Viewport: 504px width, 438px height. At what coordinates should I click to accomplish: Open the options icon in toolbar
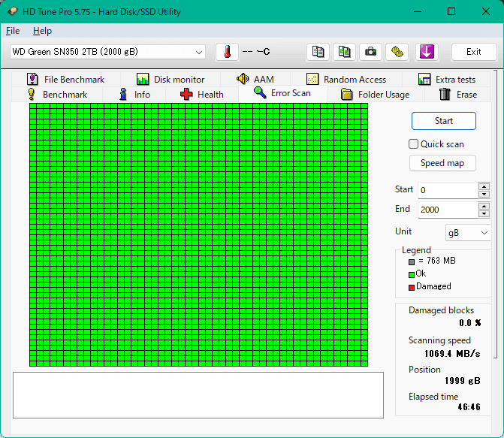tap(397, 52)
